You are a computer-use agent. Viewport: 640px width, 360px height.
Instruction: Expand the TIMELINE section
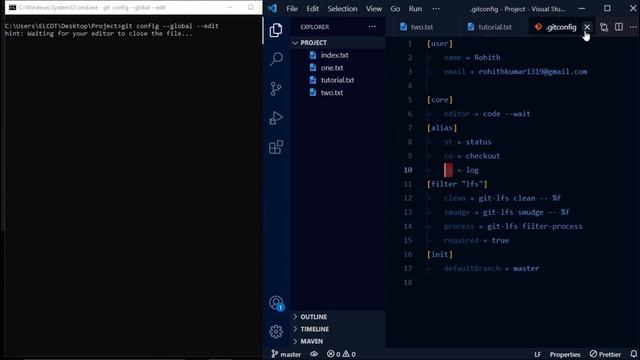coord(314,329)
